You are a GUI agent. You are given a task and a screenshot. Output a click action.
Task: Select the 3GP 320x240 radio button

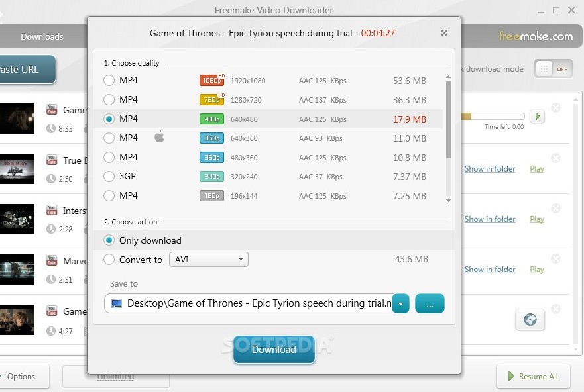[x=109, y=176]
